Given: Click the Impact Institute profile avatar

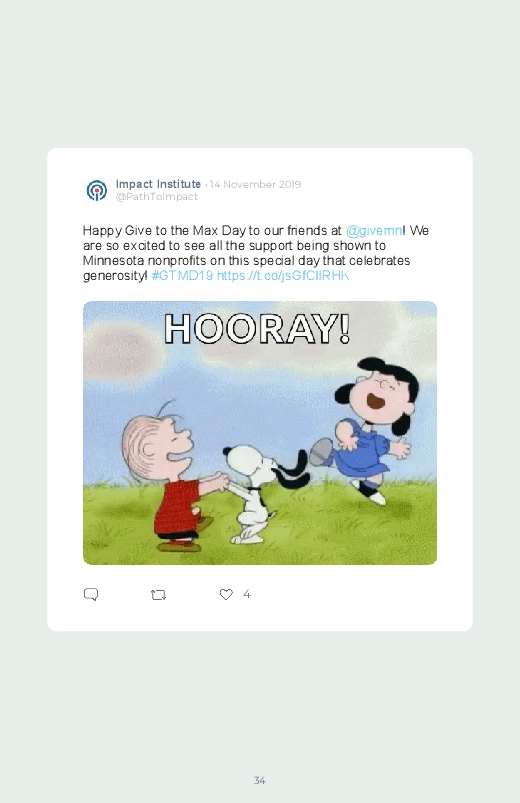Looking at the screenshot, I should [97, 190].
